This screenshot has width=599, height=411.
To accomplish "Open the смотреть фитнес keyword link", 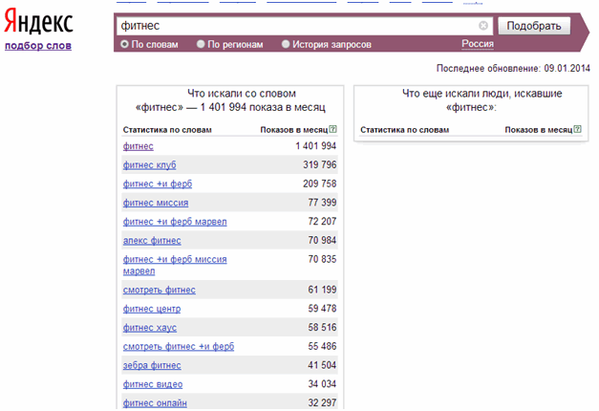I will [159, 290].
